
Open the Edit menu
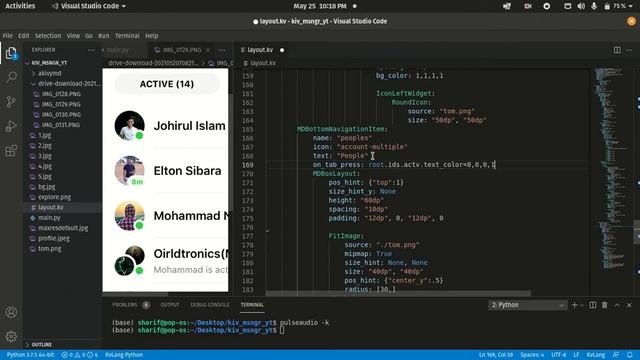[24, 36]
